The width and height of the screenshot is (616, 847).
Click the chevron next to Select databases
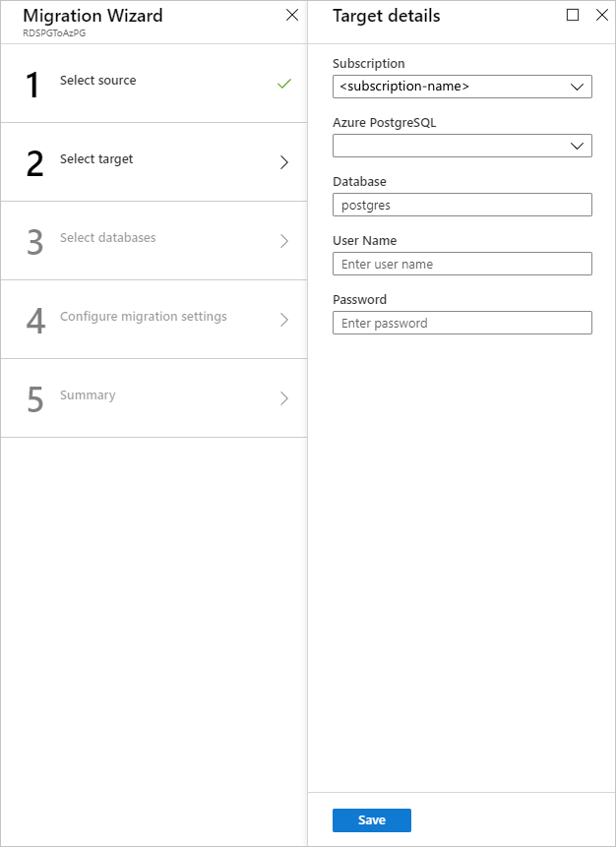(x=285, y=240)
